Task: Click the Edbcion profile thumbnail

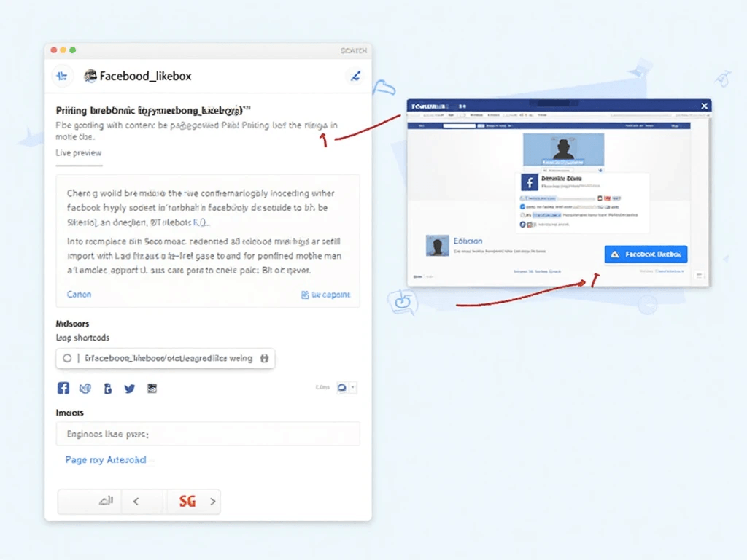Action: click(438, 246)
